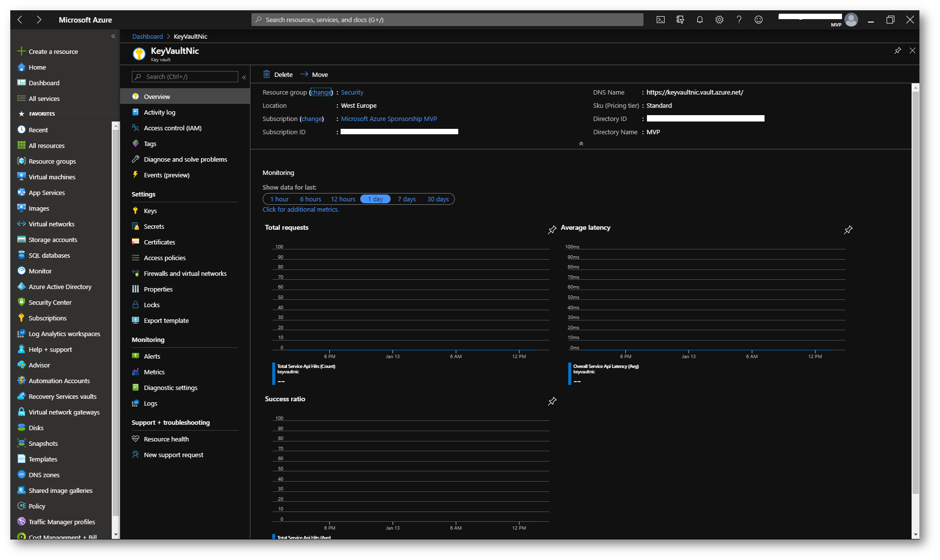
Task: Click the Dashboard breadcrumb link
Action: point(148,36)
